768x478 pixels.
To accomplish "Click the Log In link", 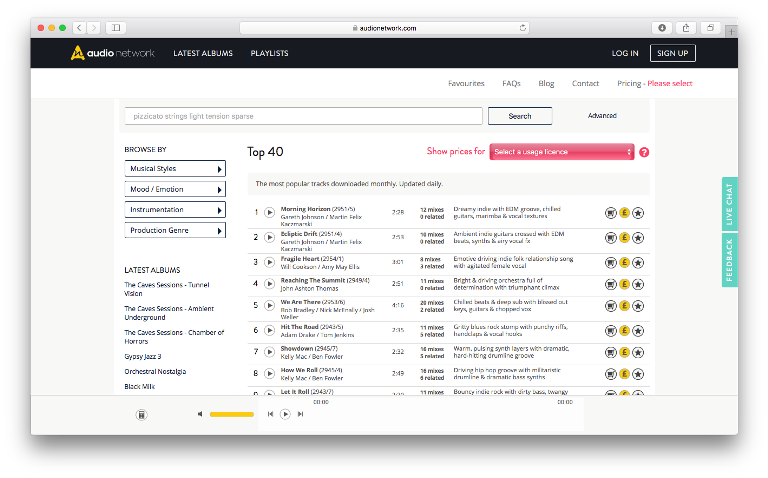I will click(625, 53).
